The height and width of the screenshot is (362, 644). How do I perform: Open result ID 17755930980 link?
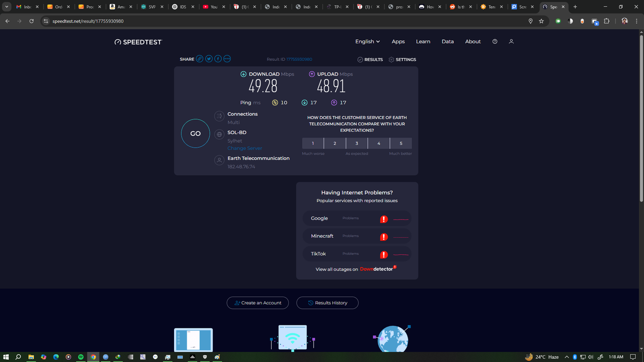[299, 59]
